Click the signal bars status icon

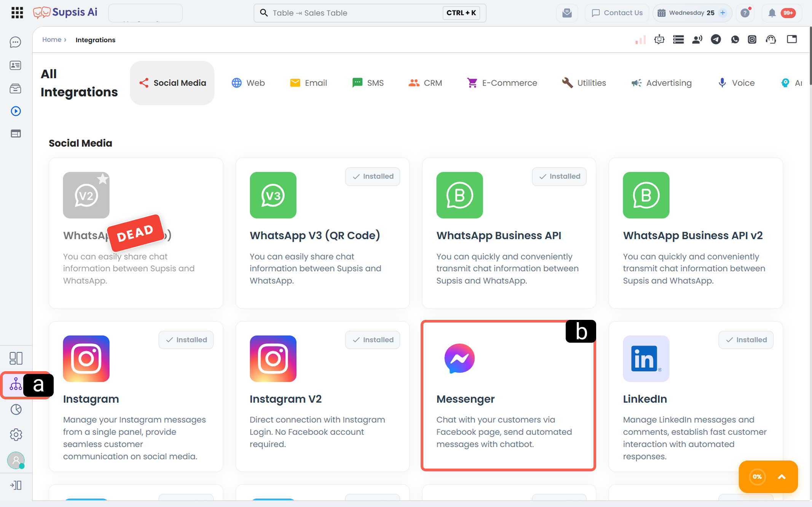coord(641,40)
